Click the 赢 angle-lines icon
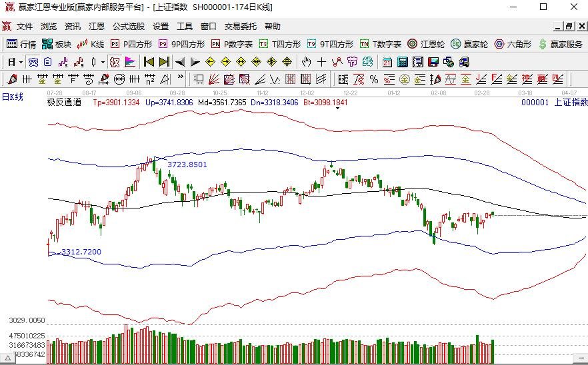 pyautogui.click(x=543, y=79)
